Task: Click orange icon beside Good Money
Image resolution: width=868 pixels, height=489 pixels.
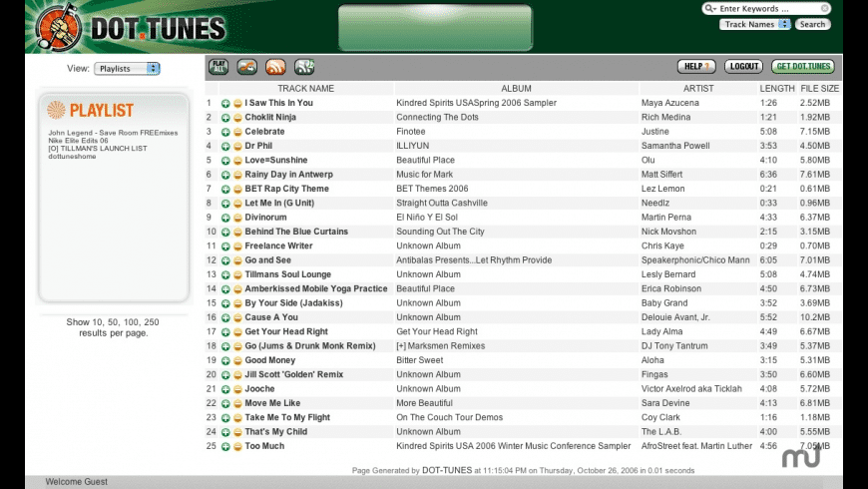Action: [237, 361]
